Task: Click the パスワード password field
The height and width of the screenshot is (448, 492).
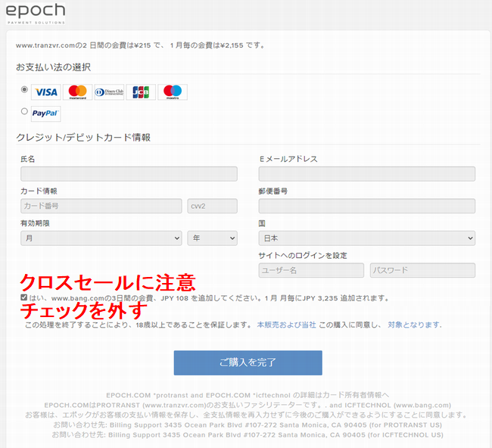Action: coord(422,270)
